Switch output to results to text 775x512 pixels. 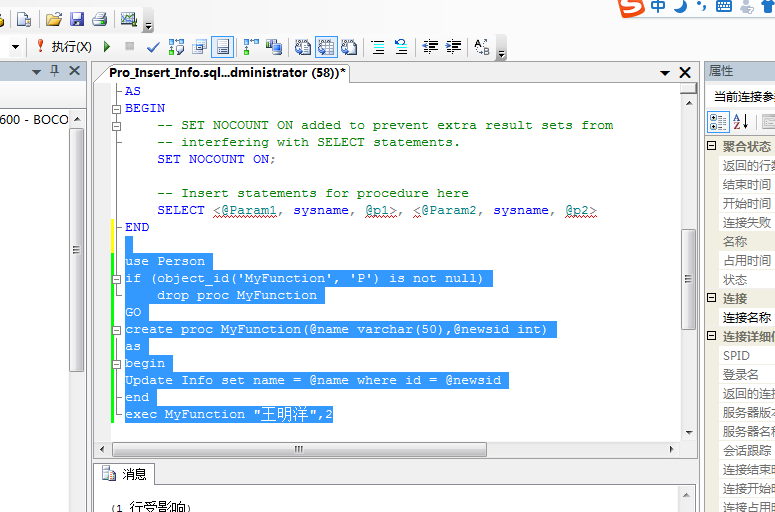(x=302, y=47)
